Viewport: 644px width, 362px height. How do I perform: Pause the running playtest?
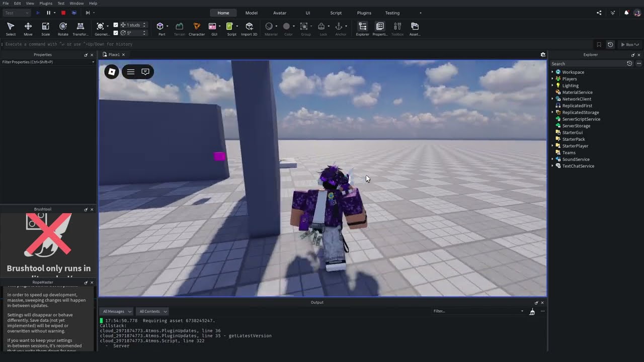click(48, 13)
